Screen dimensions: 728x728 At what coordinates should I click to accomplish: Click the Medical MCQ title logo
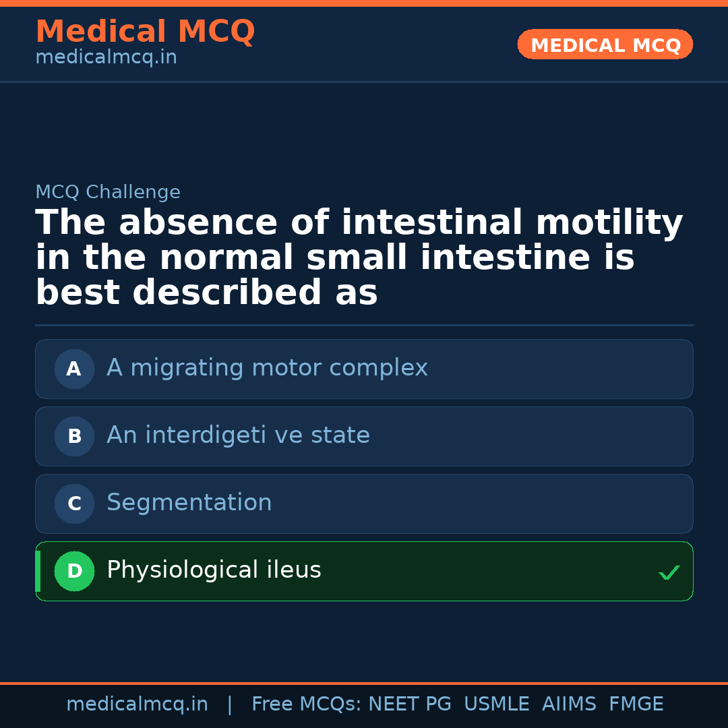pyautogui.click(x=145, y=32)
